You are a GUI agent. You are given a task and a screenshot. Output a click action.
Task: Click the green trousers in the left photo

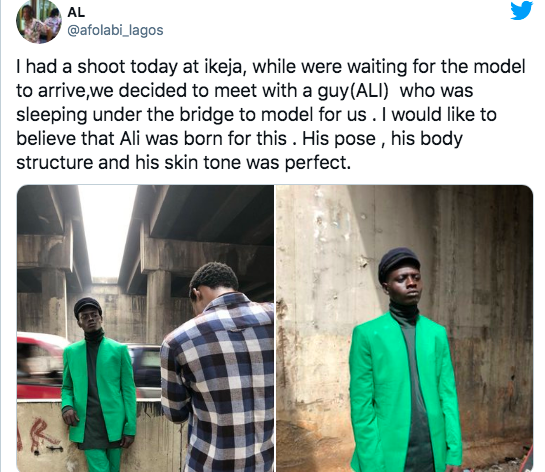(x=103, y=460)
